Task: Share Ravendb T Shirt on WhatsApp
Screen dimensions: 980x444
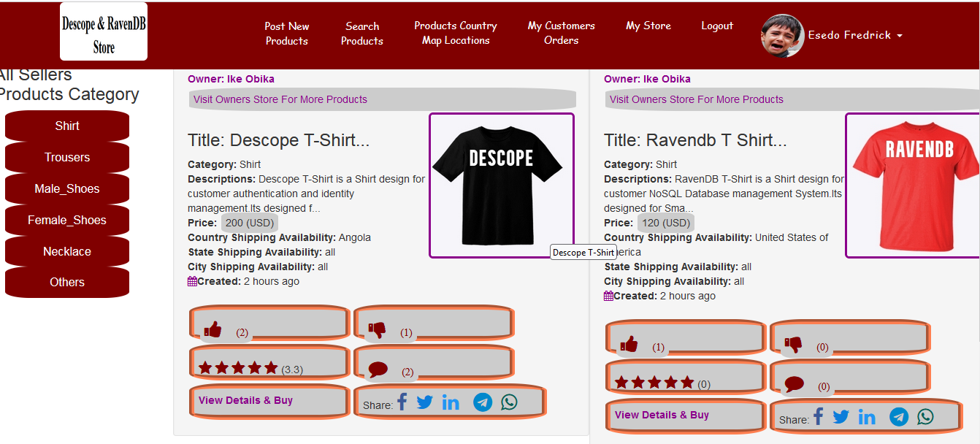Action: 925,416
